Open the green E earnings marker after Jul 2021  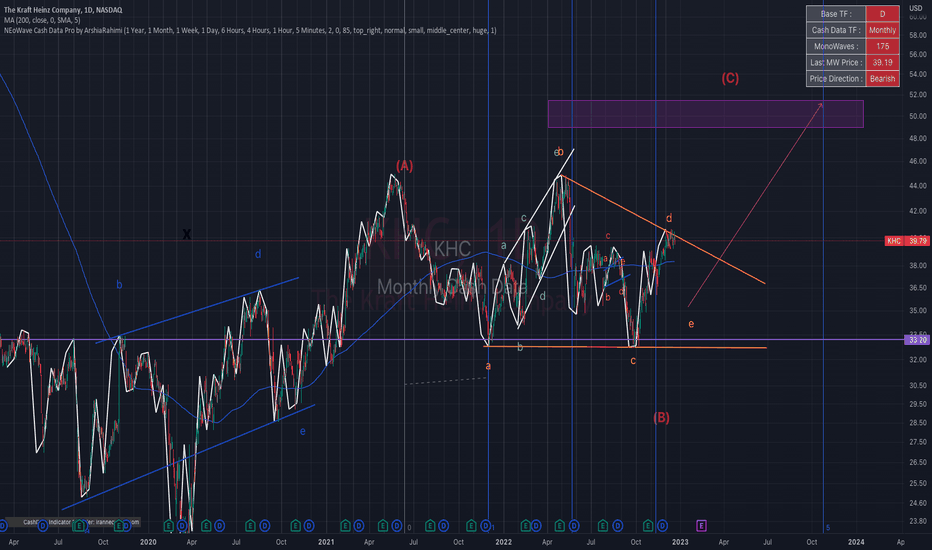pos(430,526)
